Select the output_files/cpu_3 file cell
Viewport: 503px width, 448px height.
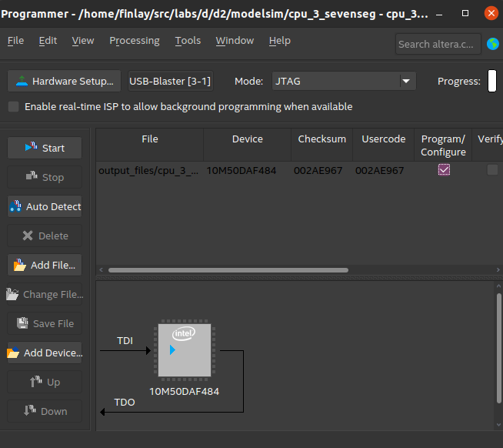coord(149,171)
